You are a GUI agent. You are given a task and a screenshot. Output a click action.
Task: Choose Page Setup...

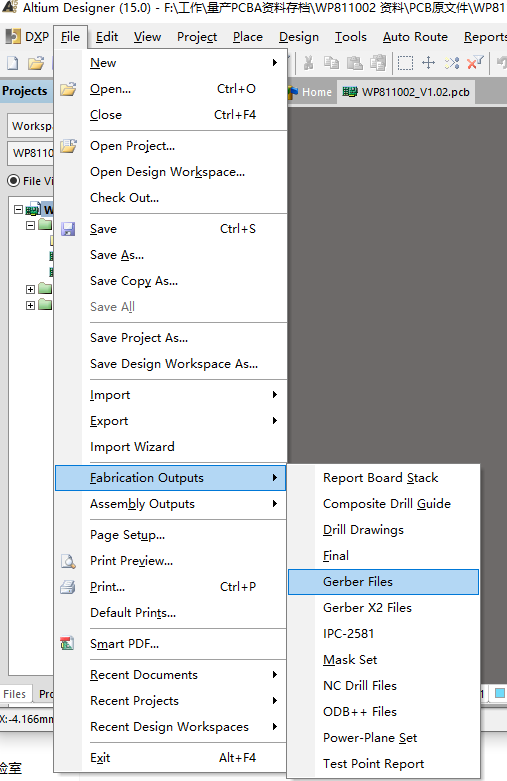point(170,535)
